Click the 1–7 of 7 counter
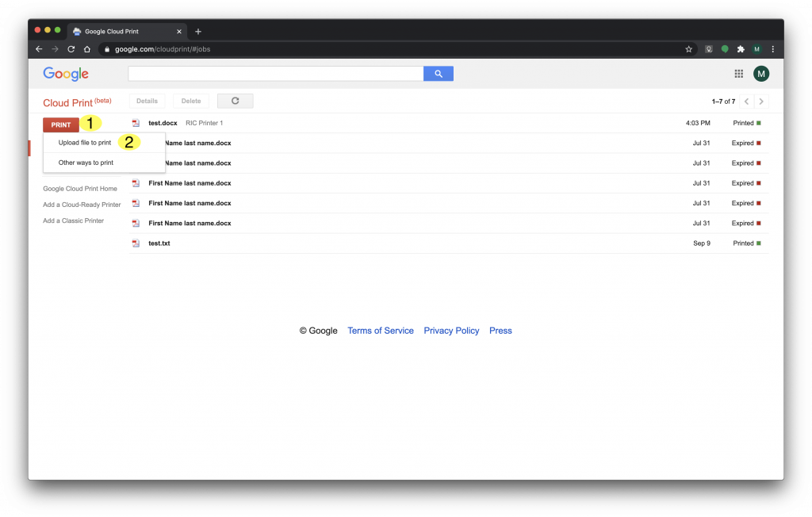The width and height of the screenshot is (812, 517). pyautogui.click(x=723, y=101)
